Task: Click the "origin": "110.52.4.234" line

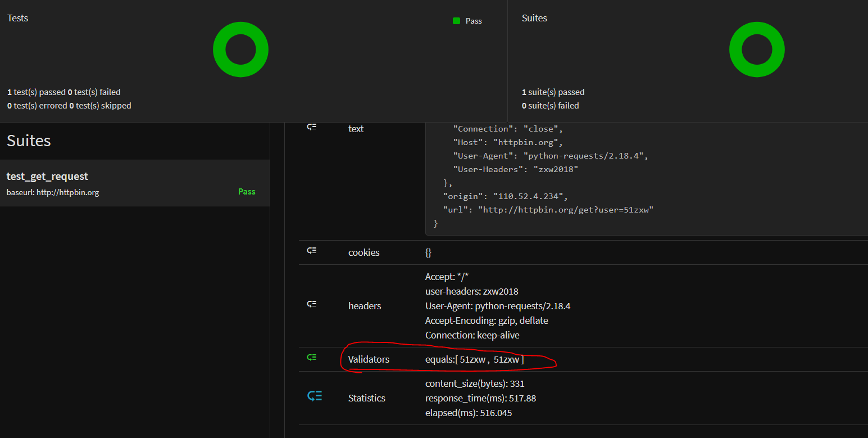Action: tap(506, 196)
